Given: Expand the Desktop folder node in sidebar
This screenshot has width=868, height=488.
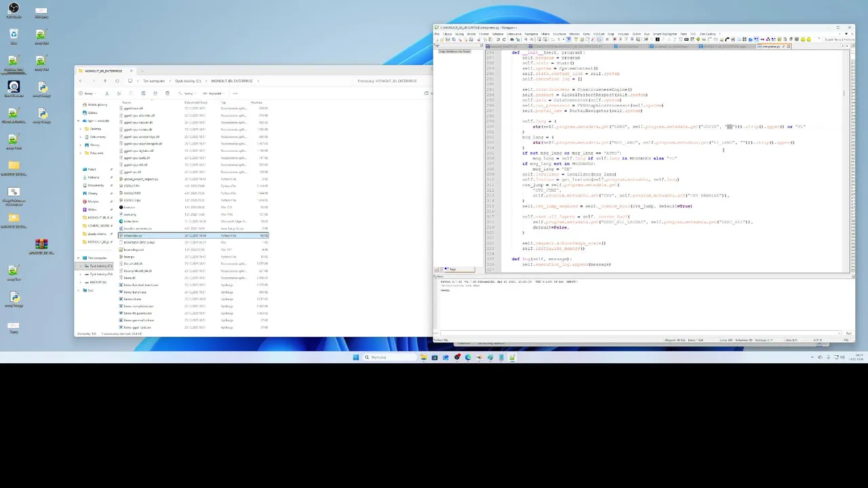Looking at the screenshot, I should coord(81,129).
